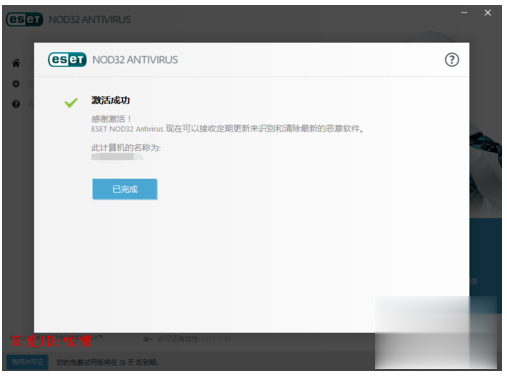507x377 pixels.
Task: Click the 激活成功 heading text
Action: (111, 100)
